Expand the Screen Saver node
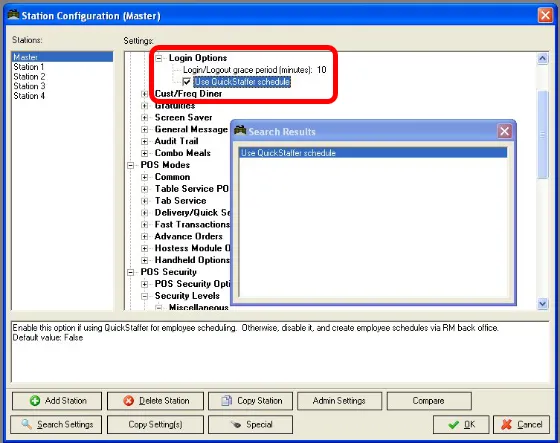560x443 pixels. click(145, 118)
